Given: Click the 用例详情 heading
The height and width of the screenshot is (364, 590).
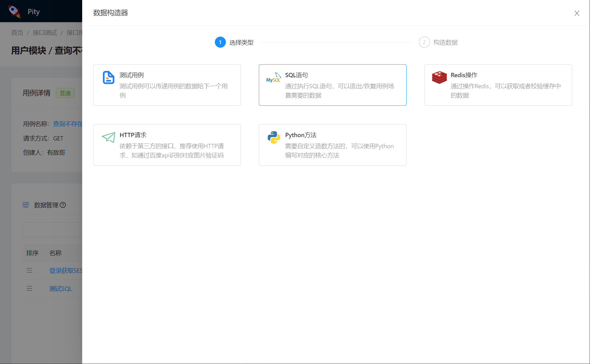Looking at the screenshot, I should (x=37, y=93).
